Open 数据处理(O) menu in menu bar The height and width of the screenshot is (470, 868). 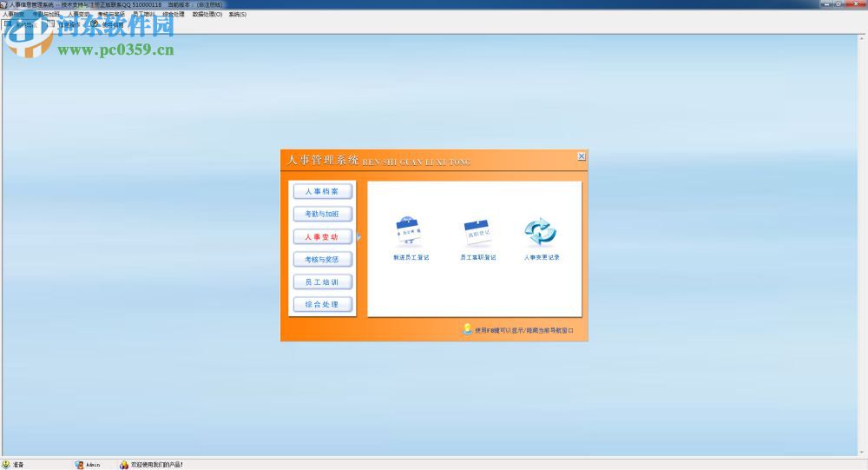(x=207, y=15)
